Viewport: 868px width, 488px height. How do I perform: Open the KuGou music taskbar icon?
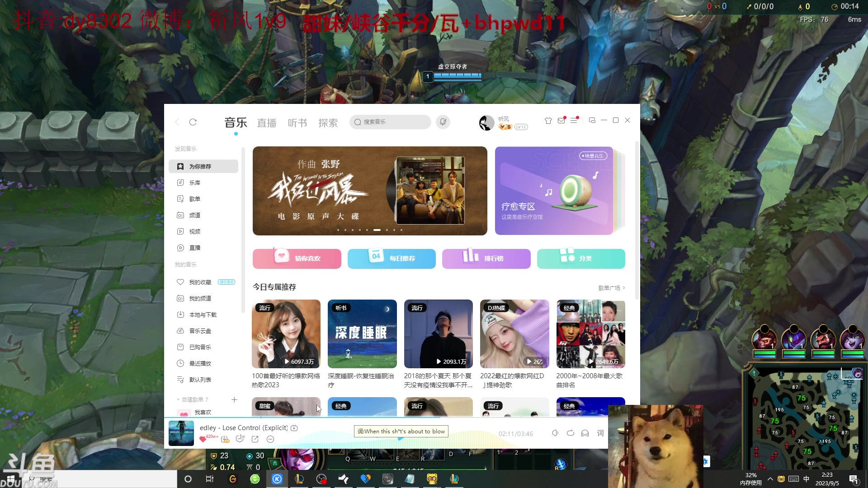[277, 479]
